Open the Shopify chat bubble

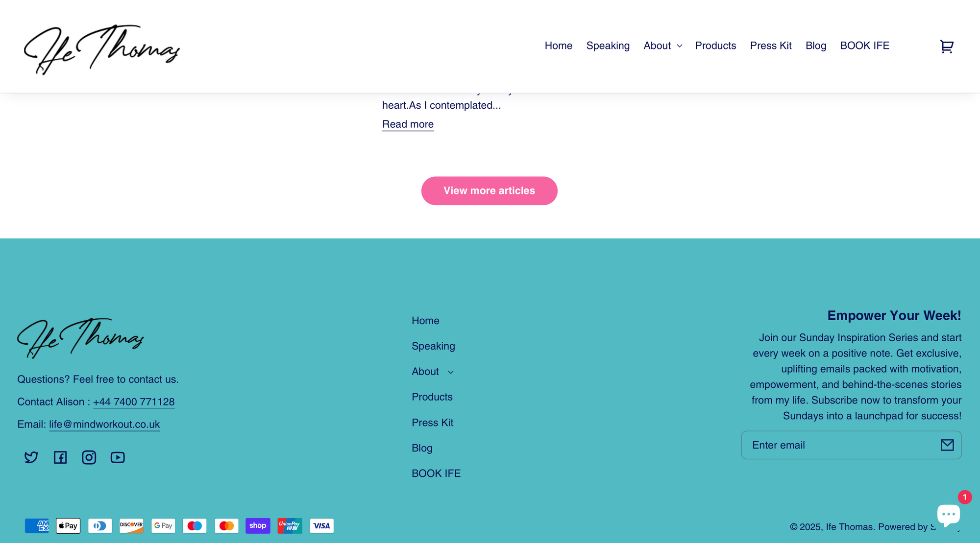point(948,514)
